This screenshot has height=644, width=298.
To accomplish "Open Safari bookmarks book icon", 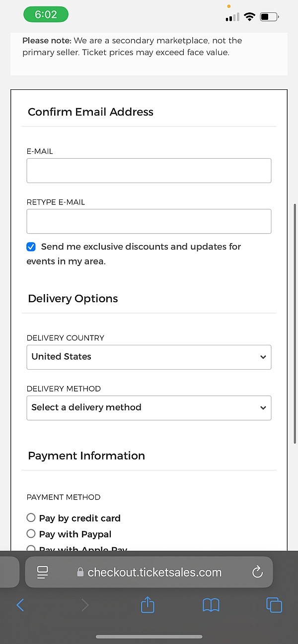I will [x=211, y=605].
